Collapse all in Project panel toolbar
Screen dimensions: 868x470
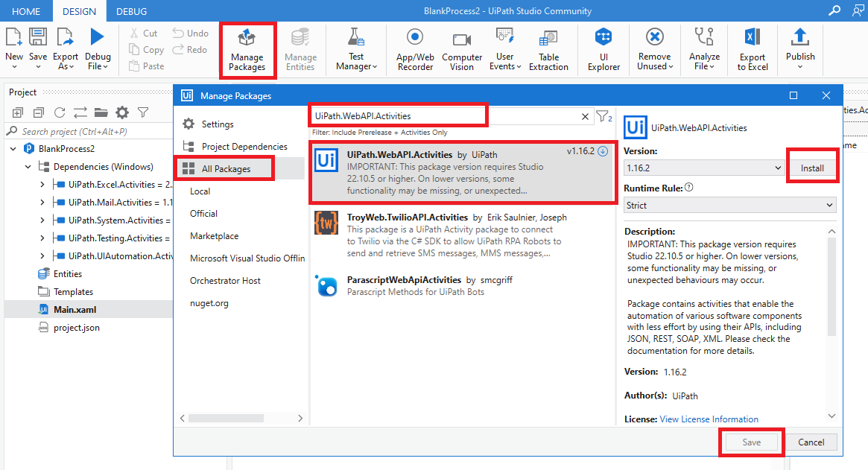[x=38, y=113]
